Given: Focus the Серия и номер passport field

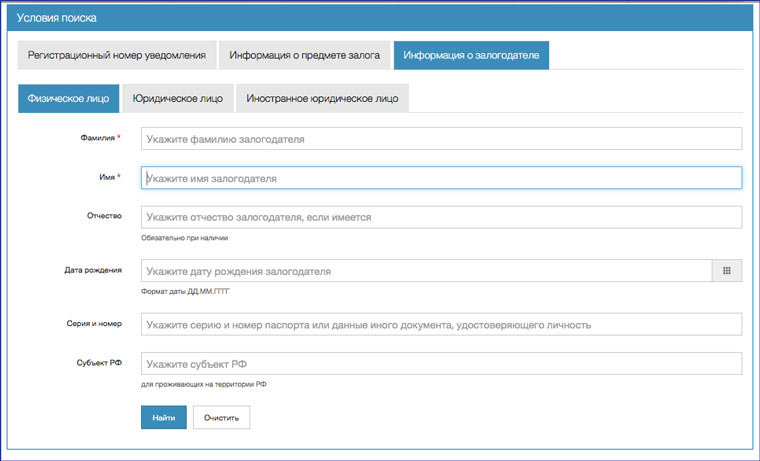Looking at the screenshot, I should (441, 324).
